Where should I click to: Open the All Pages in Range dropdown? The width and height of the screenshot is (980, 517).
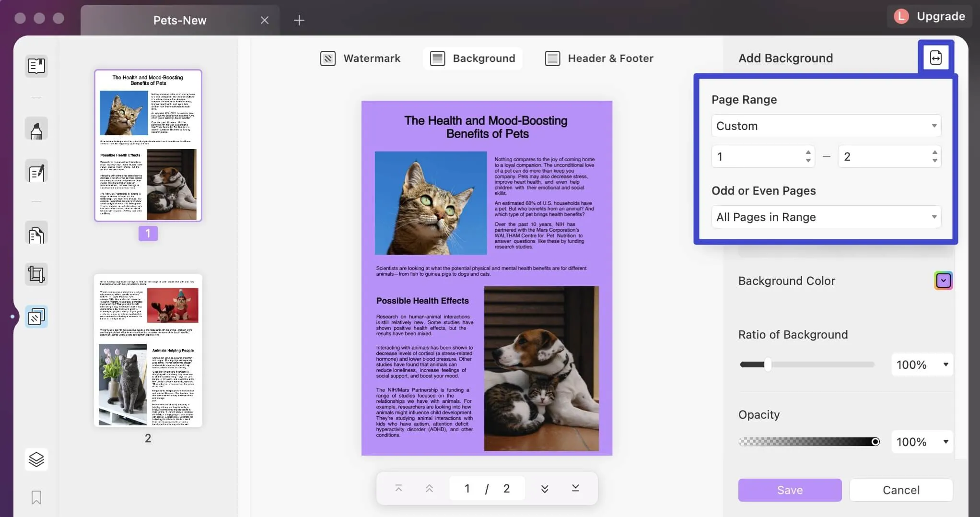[826, 217]
